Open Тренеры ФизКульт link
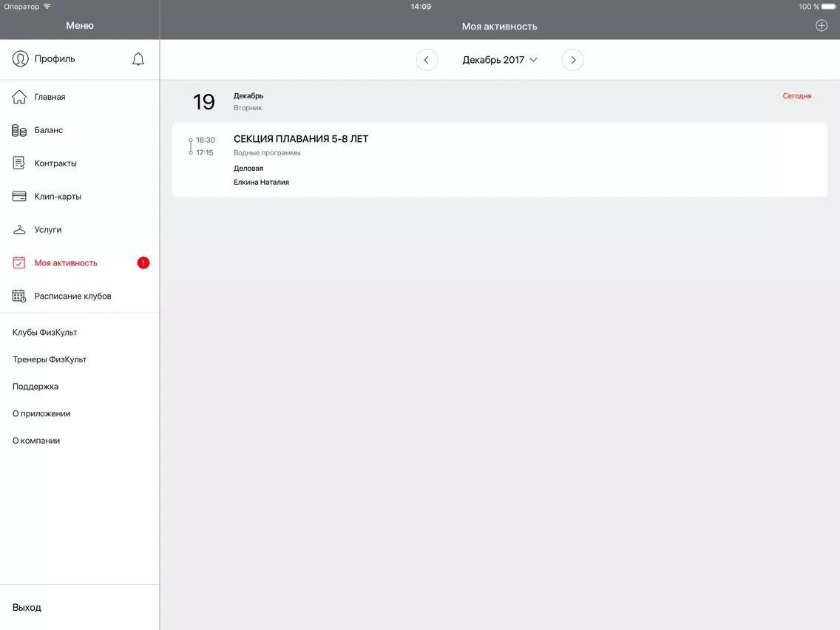840x630 pixels. (x=50, y=359)
